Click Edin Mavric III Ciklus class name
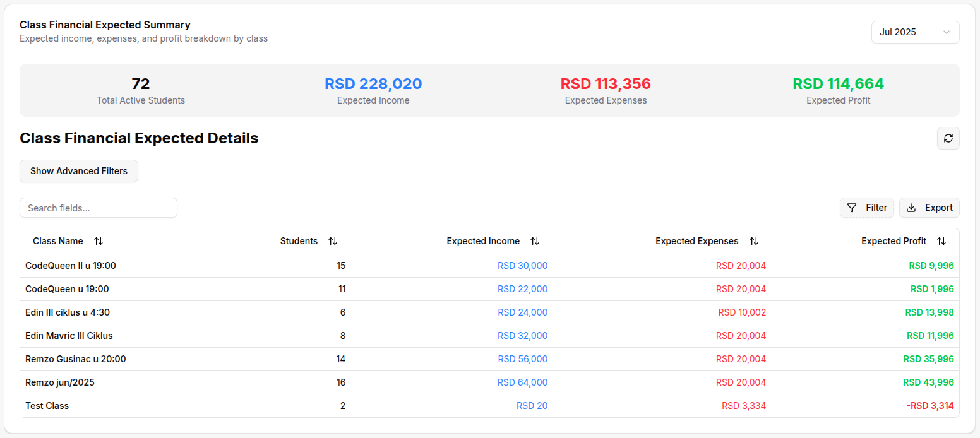This screenshot has width=980, height=438. pos(69,336)
